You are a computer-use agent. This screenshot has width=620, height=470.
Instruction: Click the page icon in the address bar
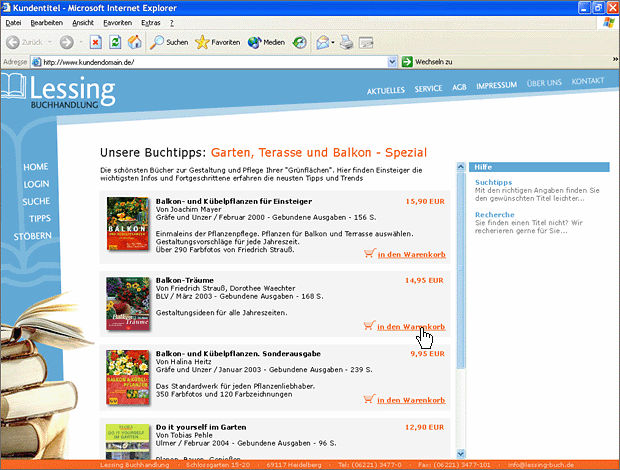pyautogui.click(x=36, y=62)
